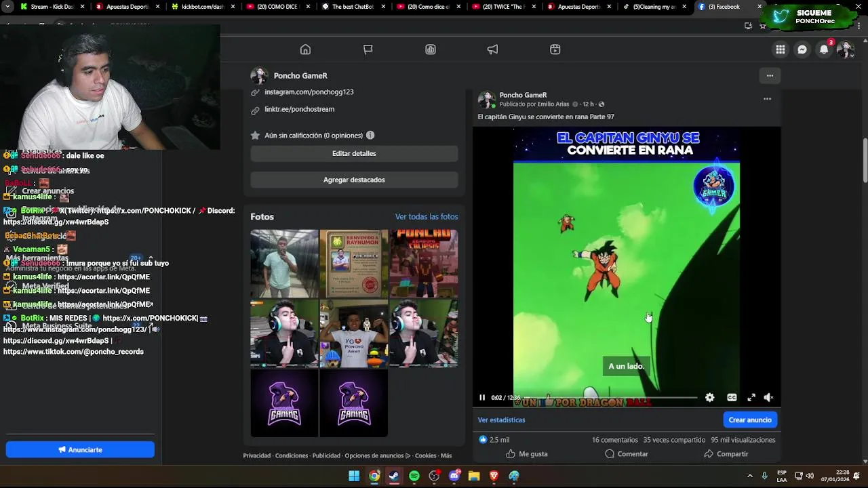
Task: Switch to kickbot.com/dash tab
Action: coord(203,7)
